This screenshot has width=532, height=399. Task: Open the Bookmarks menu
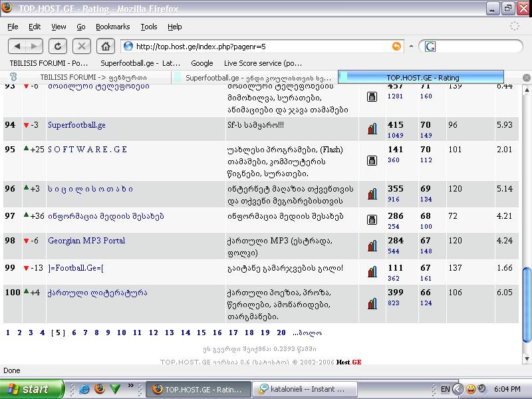coord(112,27)
